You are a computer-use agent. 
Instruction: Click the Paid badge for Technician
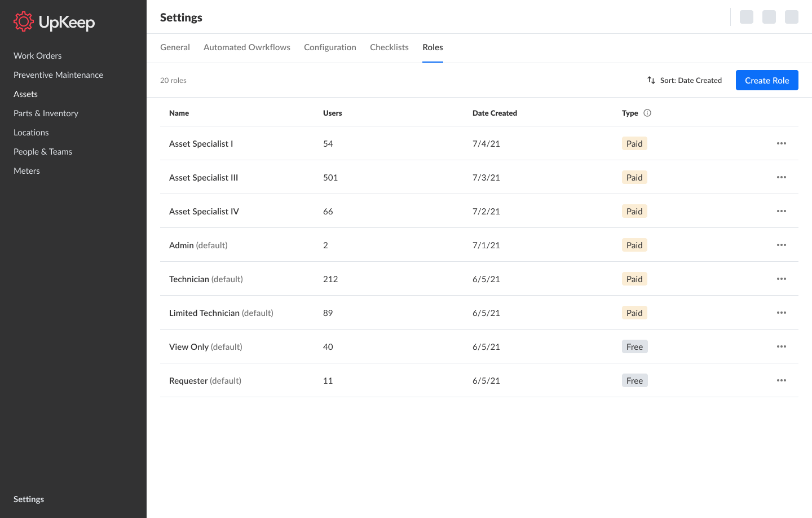pos(634,279)
